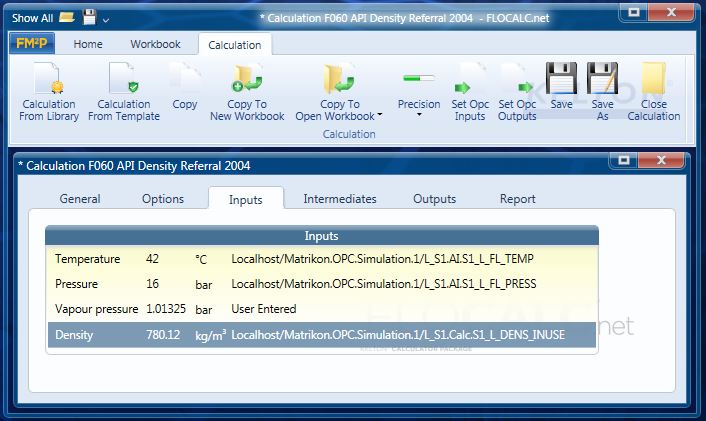706x421 pixels.
Task: Click the °C unit for Temperature
Action: (201, 259)
